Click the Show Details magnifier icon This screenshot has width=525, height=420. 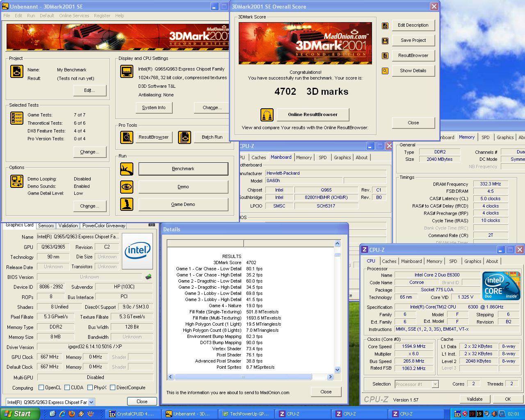point(385,71)
